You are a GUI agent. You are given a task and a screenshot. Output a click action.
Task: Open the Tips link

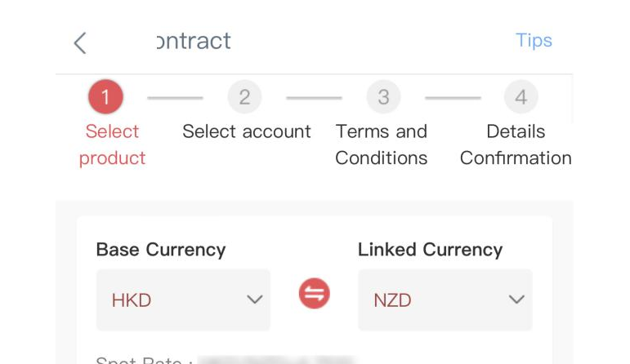point(534,41)
